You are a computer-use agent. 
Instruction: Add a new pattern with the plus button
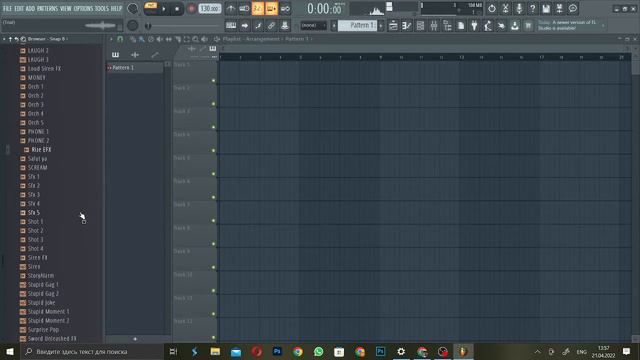coord(135,339)
